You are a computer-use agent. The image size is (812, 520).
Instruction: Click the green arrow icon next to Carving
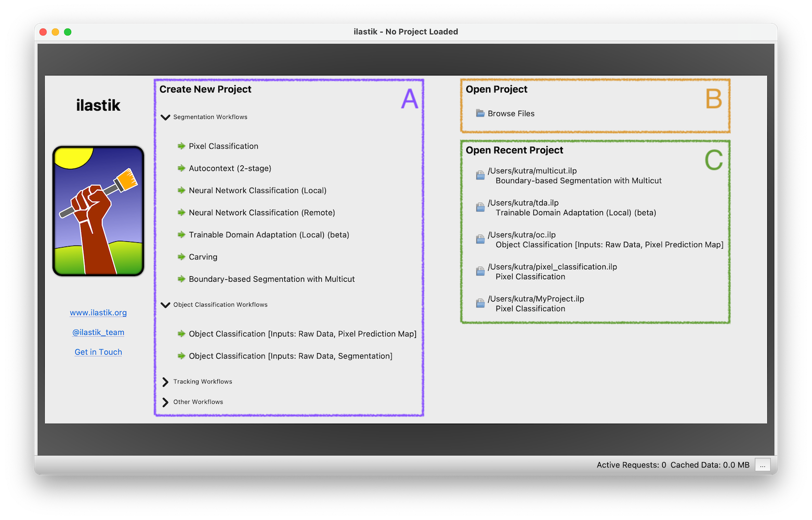point(181,257)
